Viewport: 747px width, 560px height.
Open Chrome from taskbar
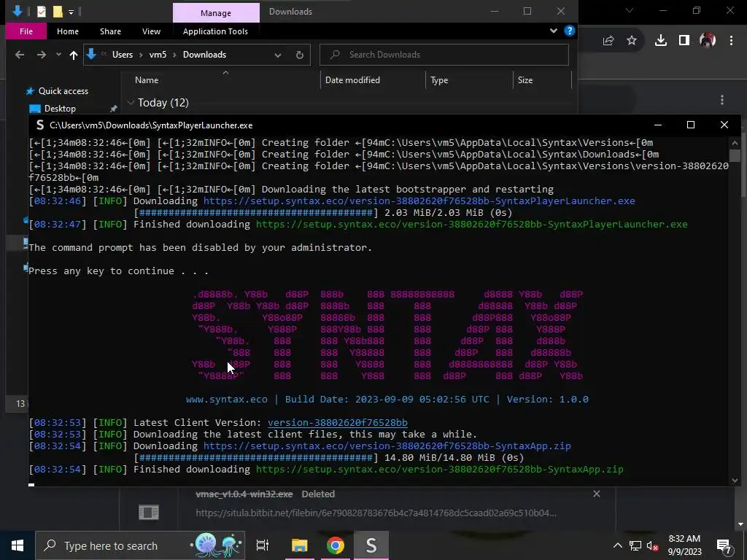336,545
